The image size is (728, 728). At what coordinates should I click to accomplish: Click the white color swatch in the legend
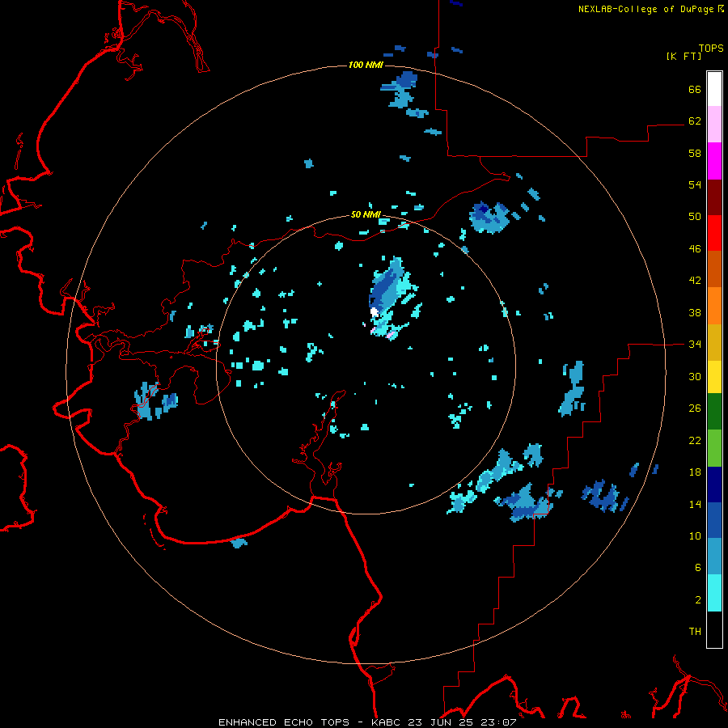click(x=714, y=89)
